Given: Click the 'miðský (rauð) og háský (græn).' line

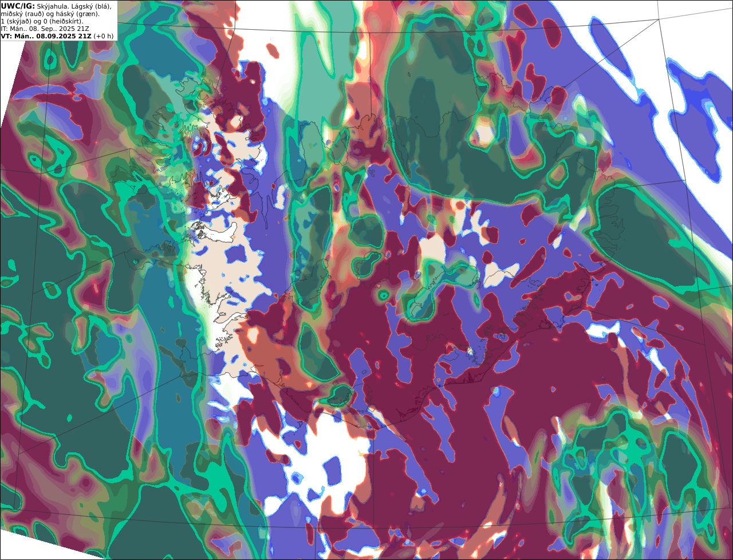Looking at the screenshot, I should 50,14.
